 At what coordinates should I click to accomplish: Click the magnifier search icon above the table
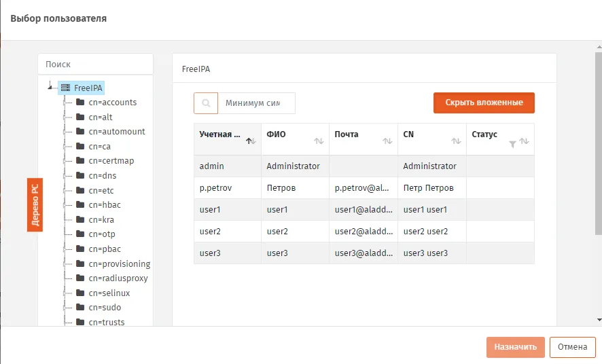206,103
